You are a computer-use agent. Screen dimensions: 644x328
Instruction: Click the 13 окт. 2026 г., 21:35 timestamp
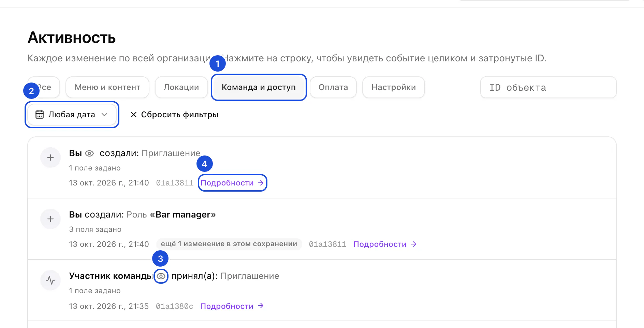click(x=109, y=306)
